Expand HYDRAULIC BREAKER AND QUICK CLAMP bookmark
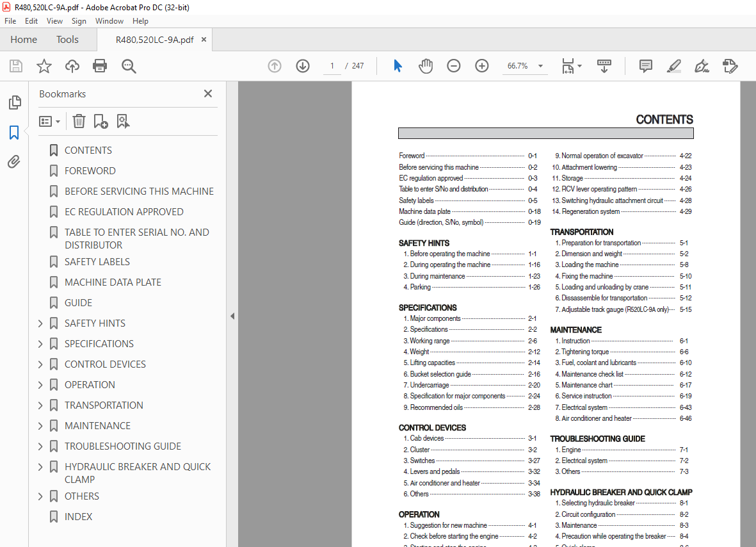 pos(40,467)
